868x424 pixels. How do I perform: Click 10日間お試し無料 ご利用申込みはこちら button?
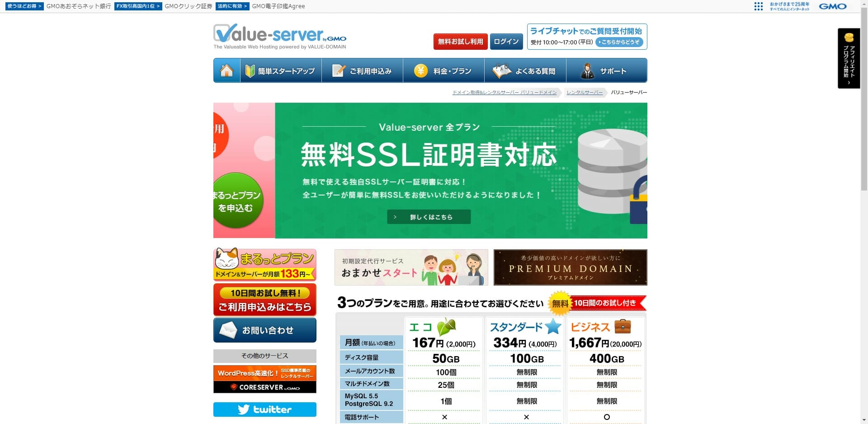coord(264,300)
